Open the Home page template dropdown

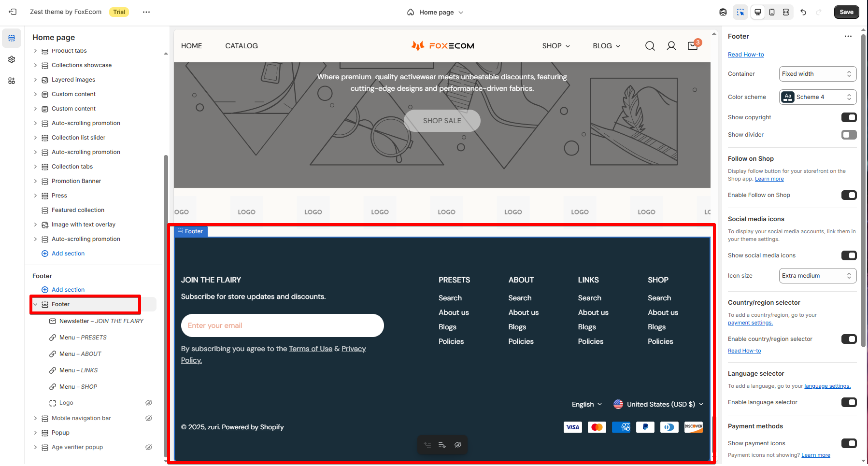pos(435,12)
